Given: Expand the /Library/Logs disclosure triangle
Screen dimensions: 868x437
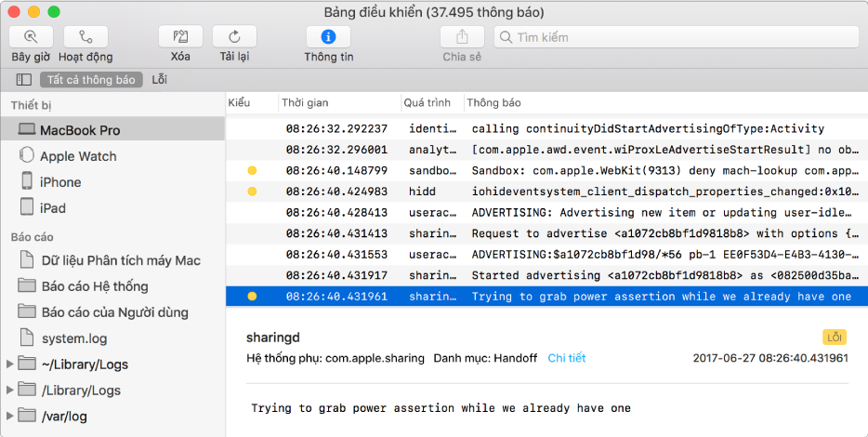Looking at the screenshot, I should point(9,390).
